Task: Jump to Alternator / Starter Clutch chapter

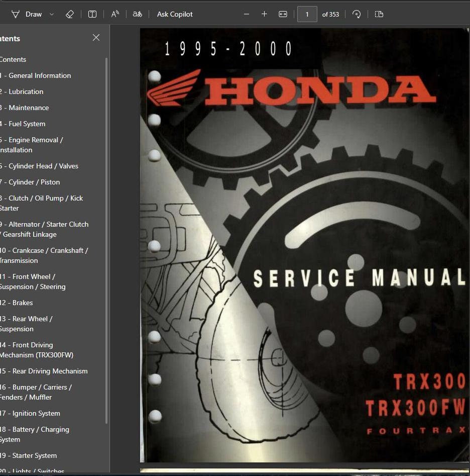Action: (x=44, y=229)
